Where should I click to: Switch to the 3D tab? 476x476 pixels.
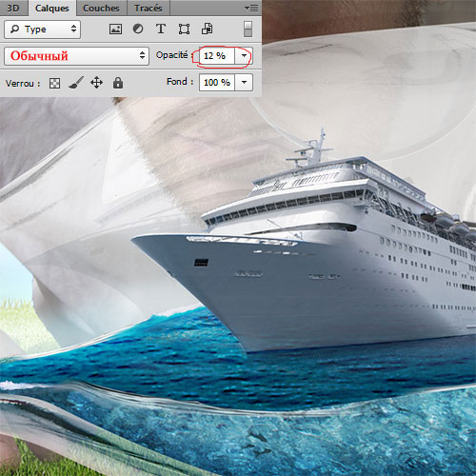13,8
